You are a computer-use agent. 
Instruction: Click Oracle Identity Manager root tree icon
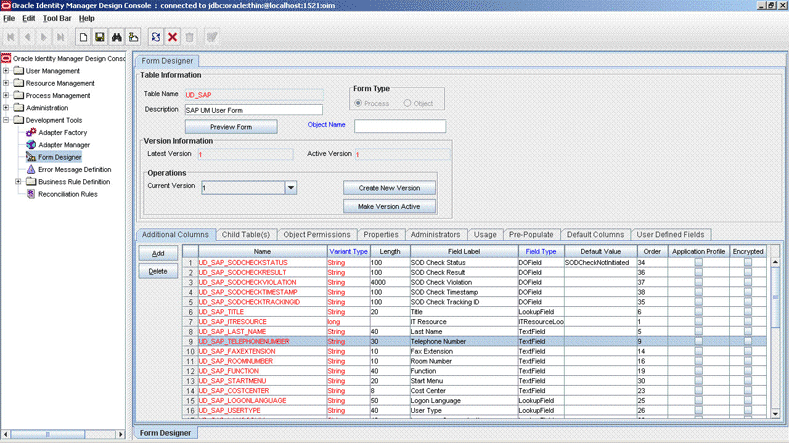coord(6,58)
